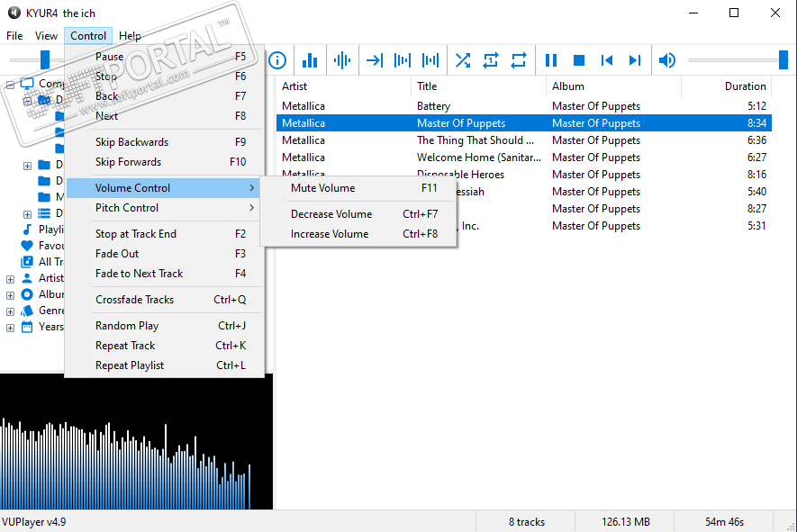Toggle repeat playlist icon
797x532 pixels.
click(x=519, y=60)
